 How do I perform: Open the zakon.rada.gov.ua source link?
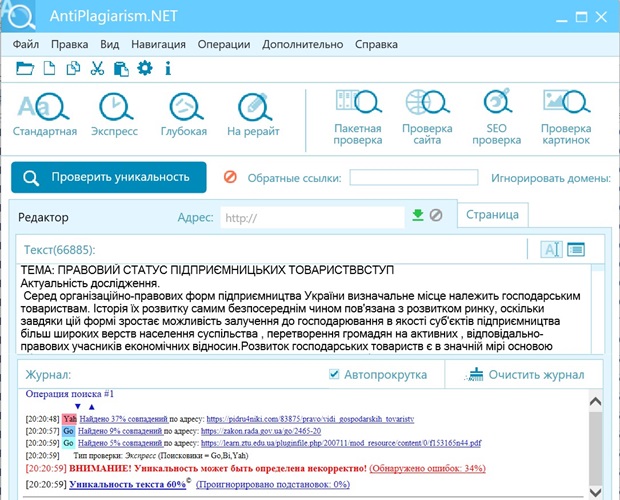261,431
